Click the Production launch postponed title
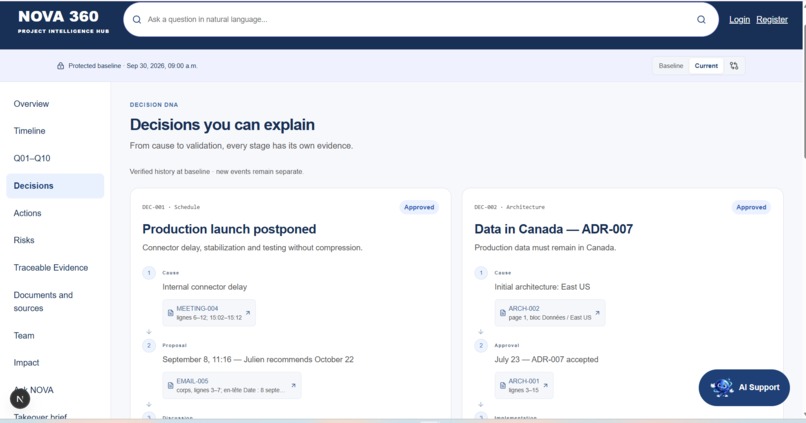The image size is (806, 423). pos(229,229)
